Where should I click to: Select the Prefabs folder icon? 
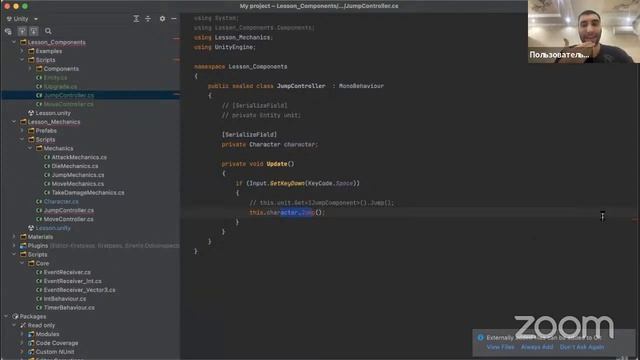click(x=31, y=131)
